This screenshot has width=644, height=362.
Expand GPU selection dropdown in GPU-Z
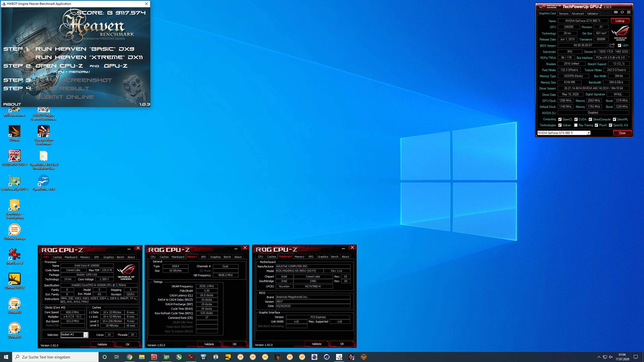pyautogui.click(x=588, y=133)
